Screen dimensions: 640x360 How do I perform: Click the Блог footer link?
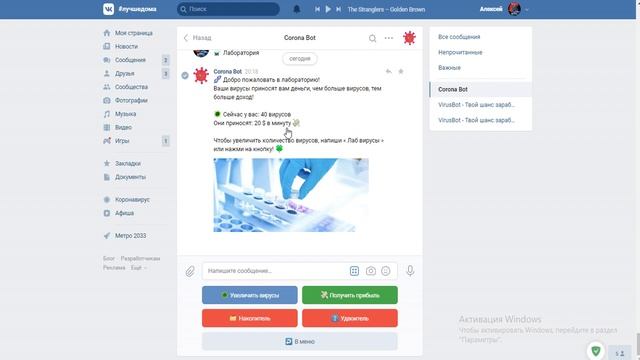(109, 258)
